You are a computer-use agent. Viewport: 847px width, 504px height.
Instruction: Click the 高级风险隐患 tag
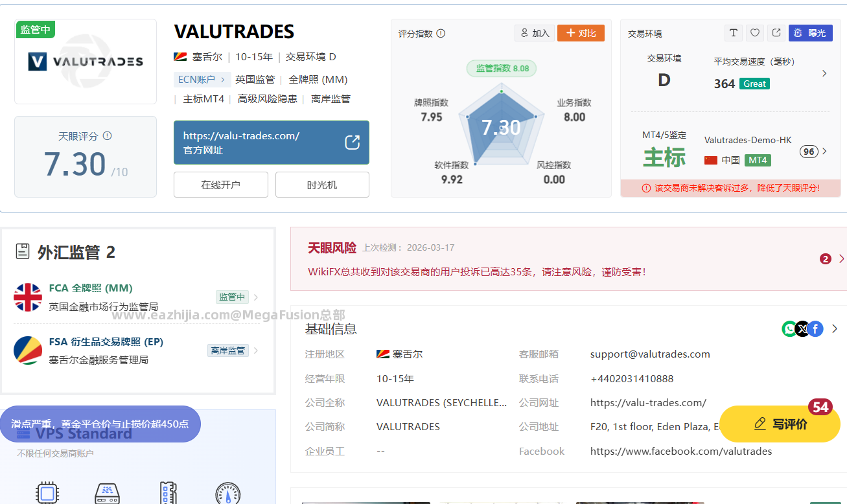coord(268,99)
